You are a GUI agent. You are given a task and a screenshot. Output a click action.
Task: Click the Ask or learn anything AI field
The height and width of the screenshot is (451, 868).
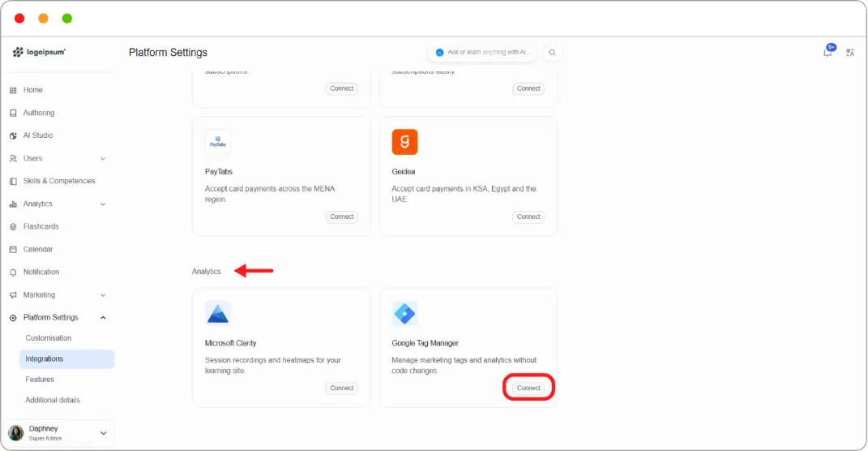[483, 53]
